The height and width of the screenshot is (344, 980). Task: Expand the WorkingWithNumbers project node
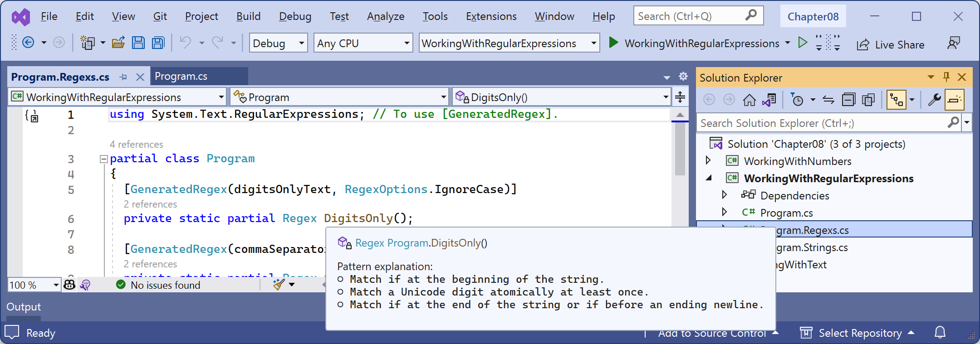[x=708, y=160]
